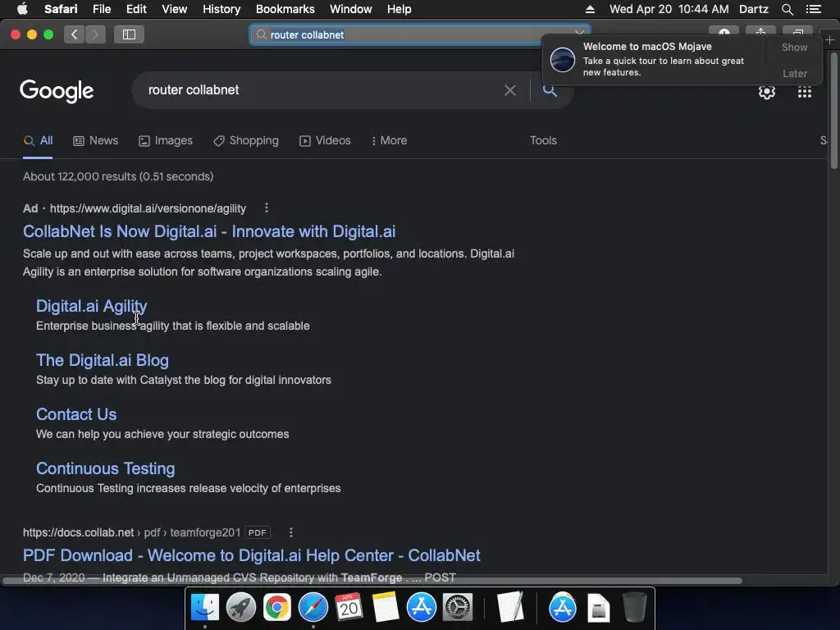The height and width of the screenshot is (630, 840).
Task: Open System Preferences gear in the dock
Action: (x=457, y=608)
